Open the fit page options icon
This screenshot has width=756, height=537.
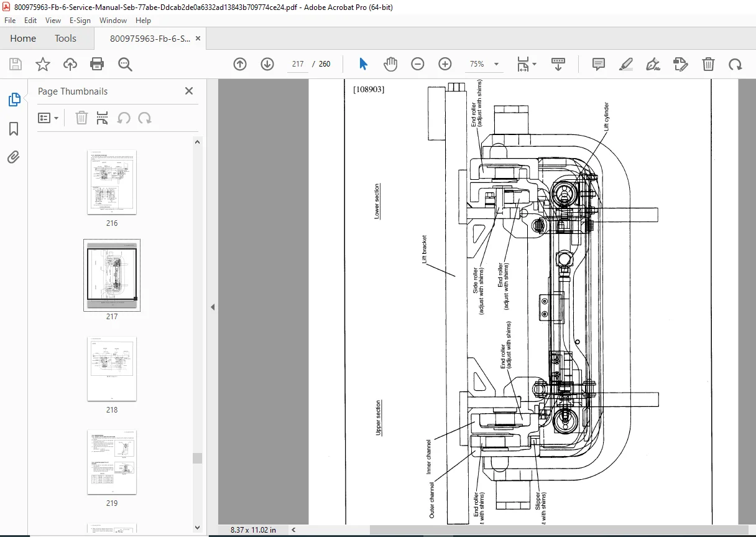click(527, 64)
